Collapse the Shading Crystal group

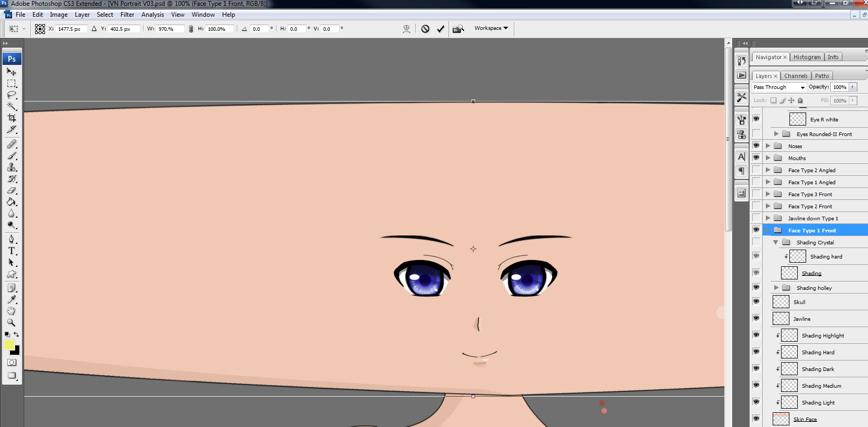776,242
